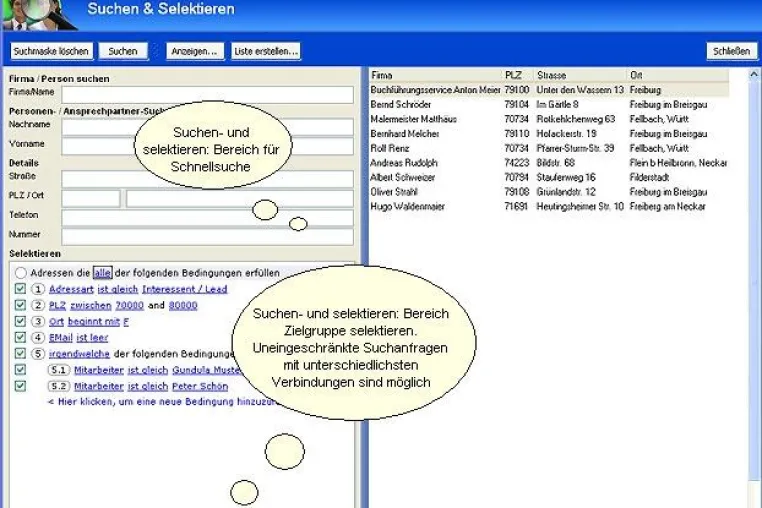Viewport: 762px width, 508px height.
Task: Change the 'ist leer' operator link
Action: (92, 337)
